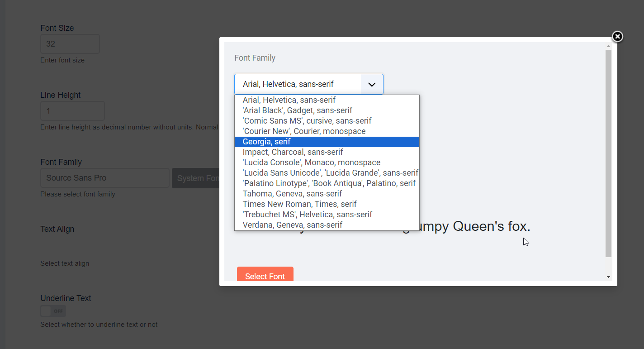Select 'Lucida Sans Unicode' font option

327,173
